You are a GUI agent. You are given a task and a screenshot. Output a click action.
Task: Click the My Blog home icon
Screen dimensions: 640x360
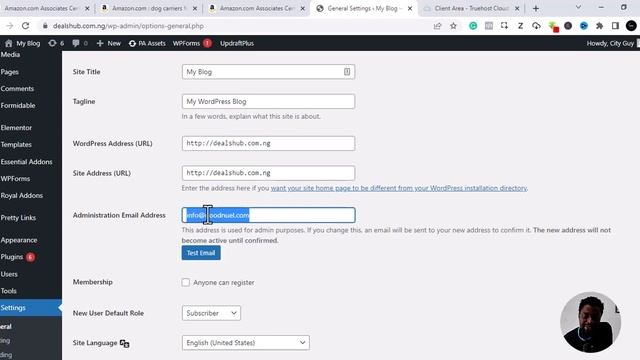click(x=9, y=43)
